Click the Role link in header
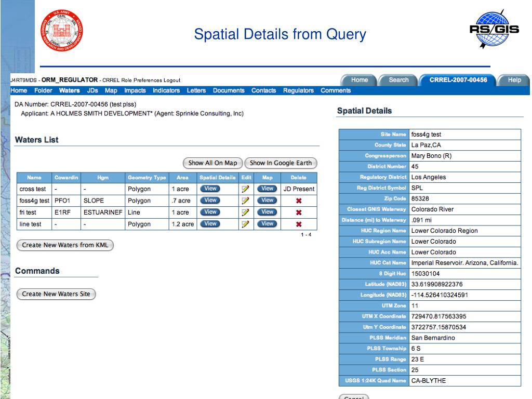This screenshot has height=399, width=532. tap(126, 81)
